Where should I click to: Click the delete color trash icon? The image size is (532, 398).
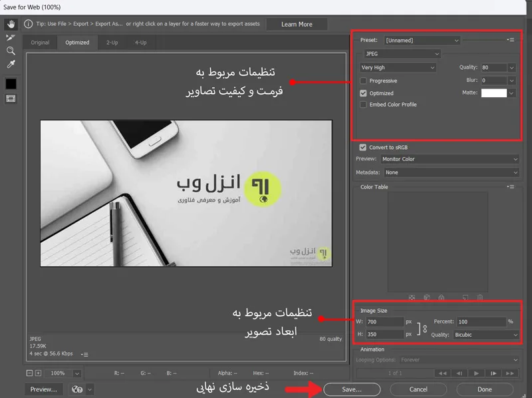tap(479, 297)
